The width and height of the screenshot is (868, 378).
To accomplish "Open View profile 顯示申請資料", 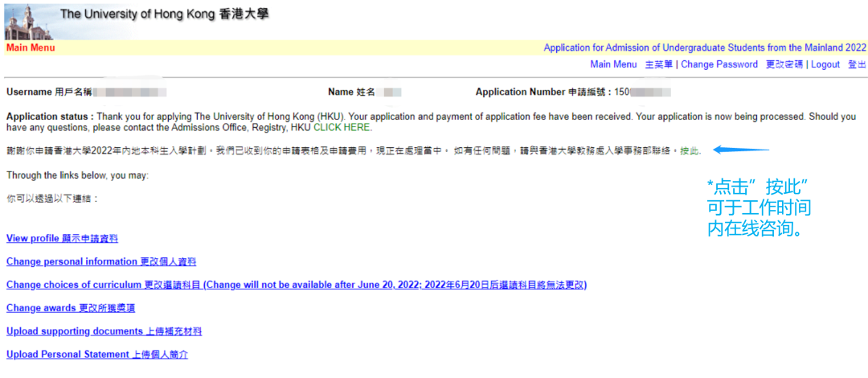I will 62,239.
